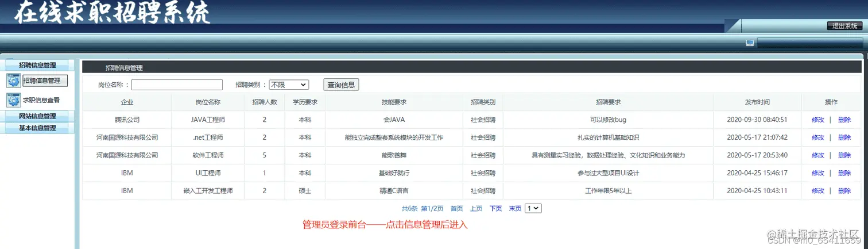Click the 查询信息 search button
The width and height of the screenshot is (868, 249).
tap(341, 85)
